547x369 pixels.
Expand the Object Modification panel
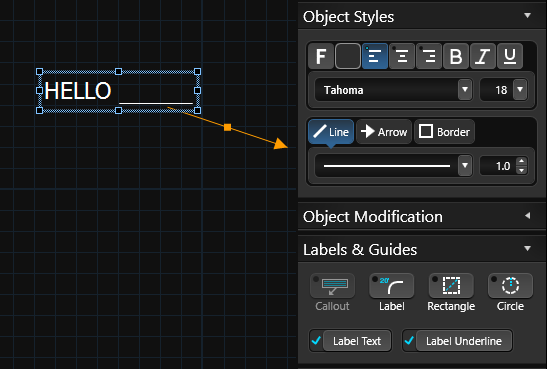527,216
